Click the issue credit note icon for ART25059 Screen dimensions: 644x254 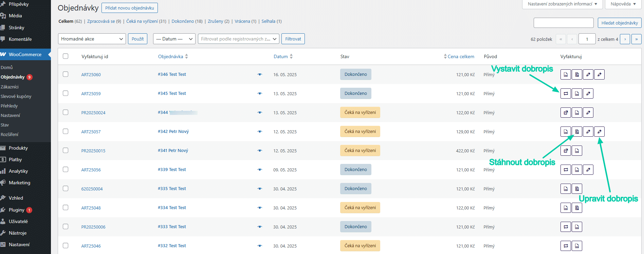(566, 94)
